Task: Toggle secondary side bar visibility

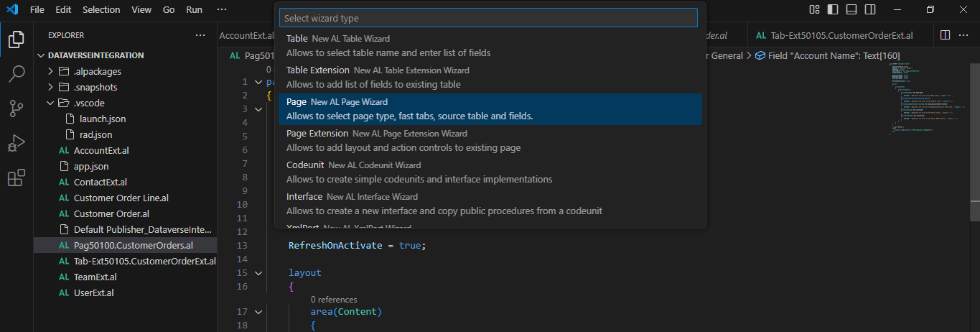Action: [x=870, y=10]
